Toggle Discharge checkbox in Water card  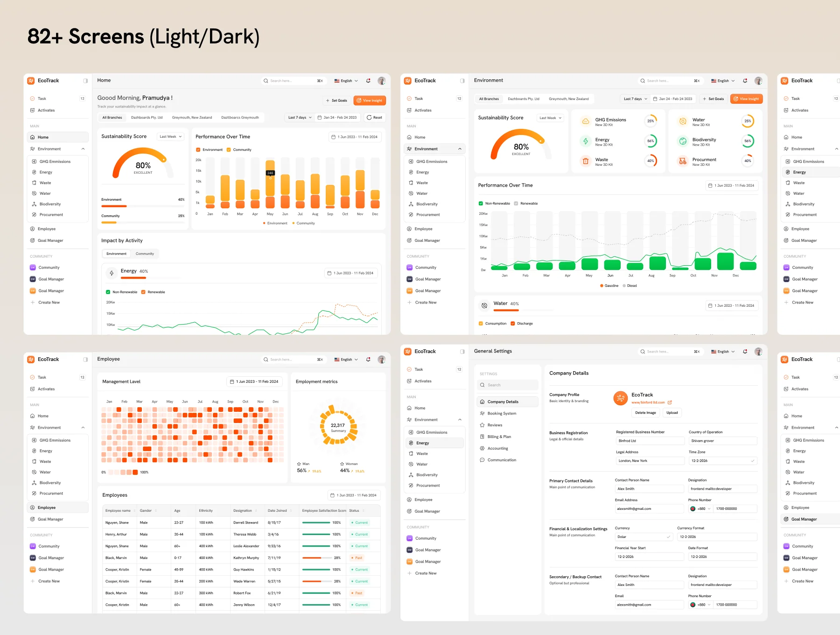coord(513,324)
